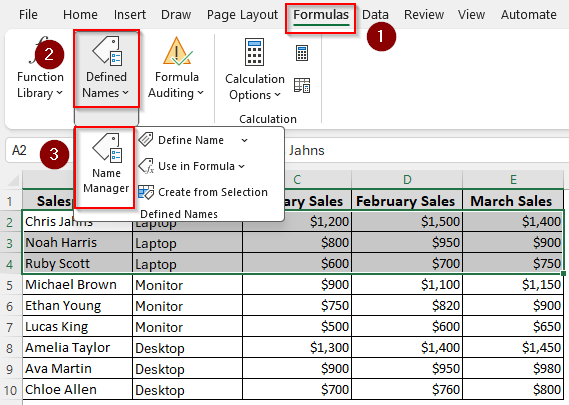This screenshot has height=405, width=569.
Task: Click the Define Name button
Action: click(191, 140)
